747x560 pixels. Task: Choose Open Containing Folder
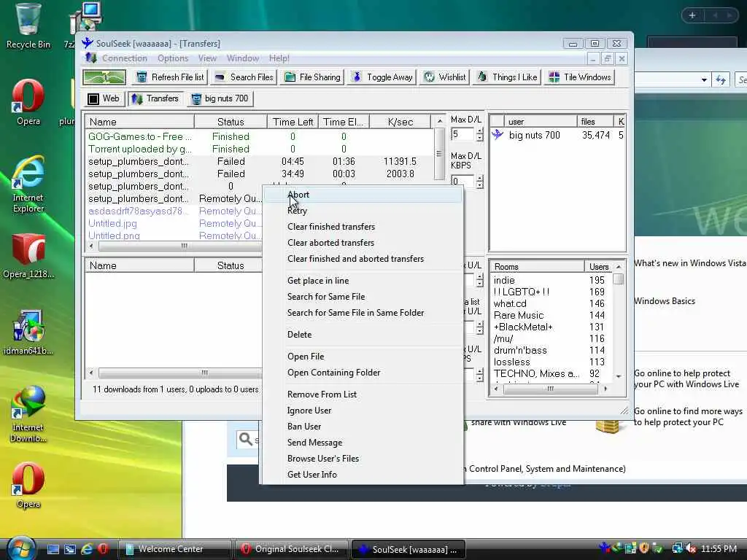point(363,373)
